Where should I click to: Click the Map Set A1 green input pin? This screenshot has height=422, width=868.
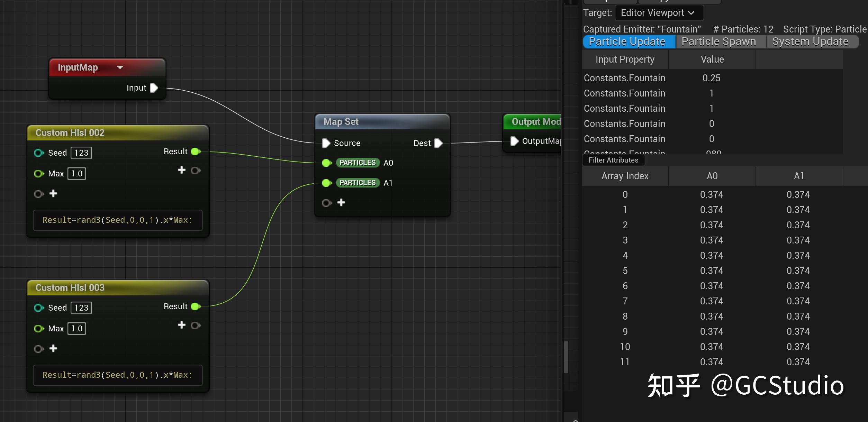point(326,183)
